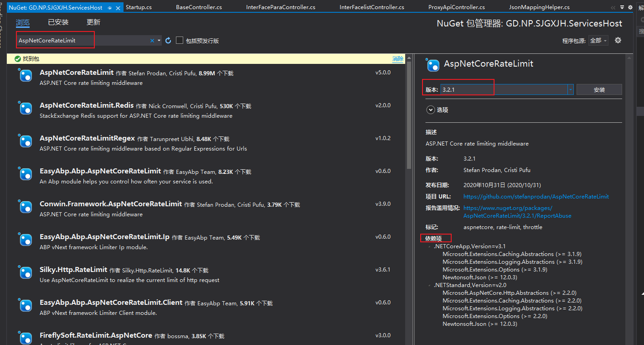Click the v3.9.0 version label
The height and width of the screenshot is (345, 644).
pyautogui.click(x=383, y=204)
